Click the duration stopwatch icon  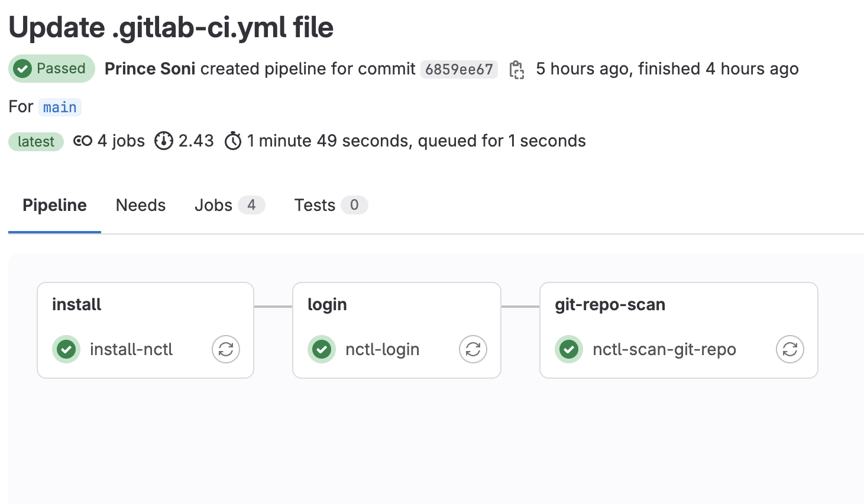click(233, 141)
